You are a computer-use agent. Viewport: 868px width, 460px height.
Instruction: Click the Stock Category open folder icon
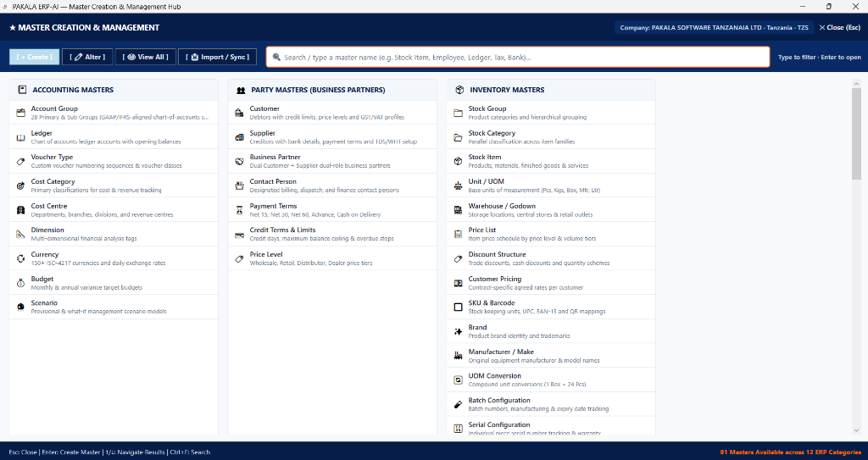coord(458,137)
